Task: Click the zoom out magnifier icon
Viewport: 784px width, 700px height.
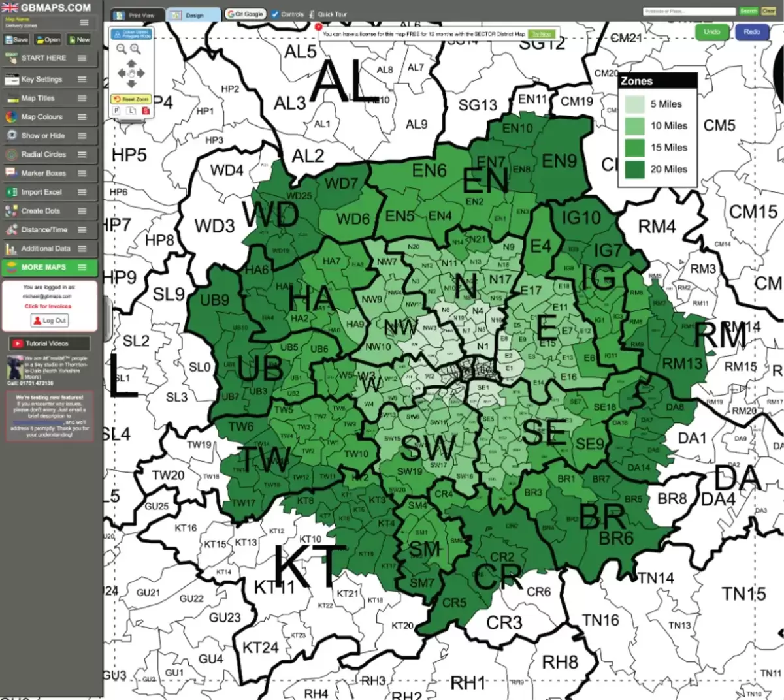Action: [122, 48]
